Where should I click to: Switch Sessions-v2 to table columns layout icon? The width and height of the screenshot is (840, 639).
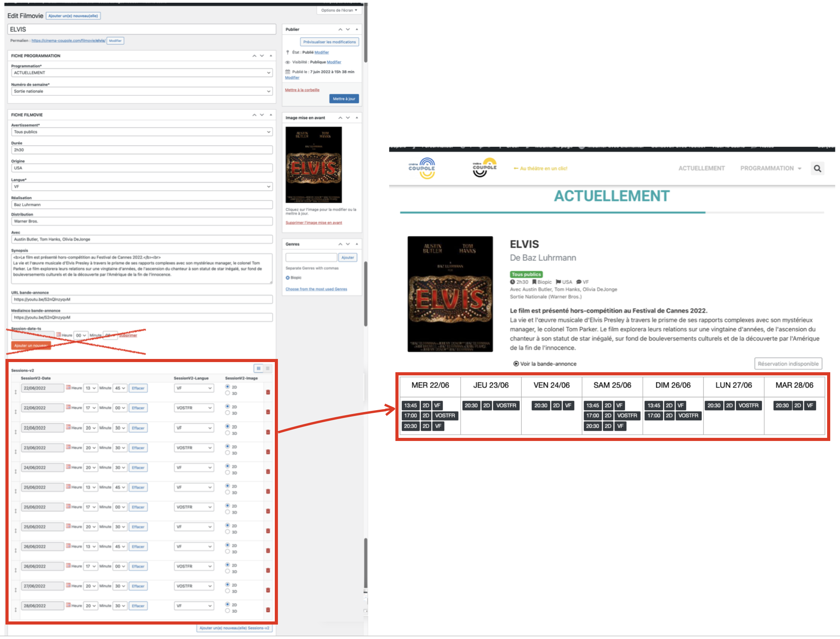click(258, 368)
